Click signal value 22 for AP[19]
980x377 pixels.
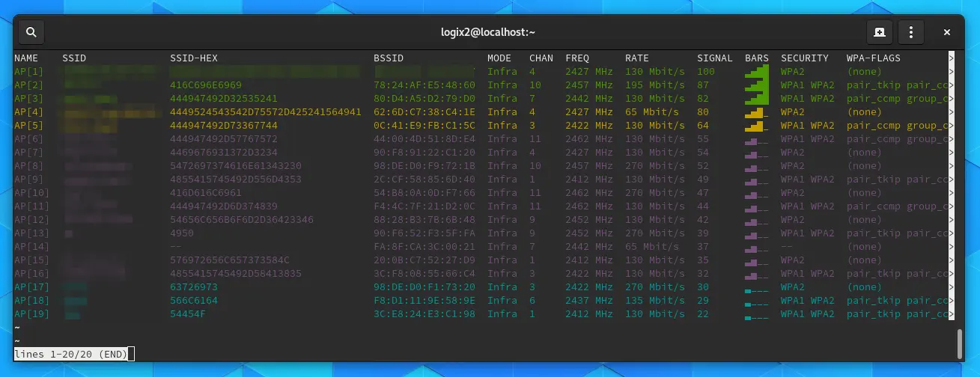(703, 314)
